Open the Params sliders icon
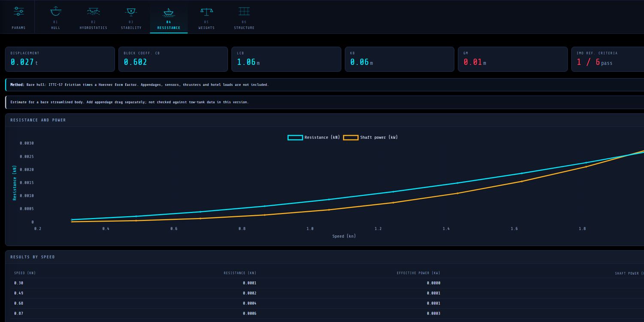Viewport: 644px width, 322px height. pos(18,11)
